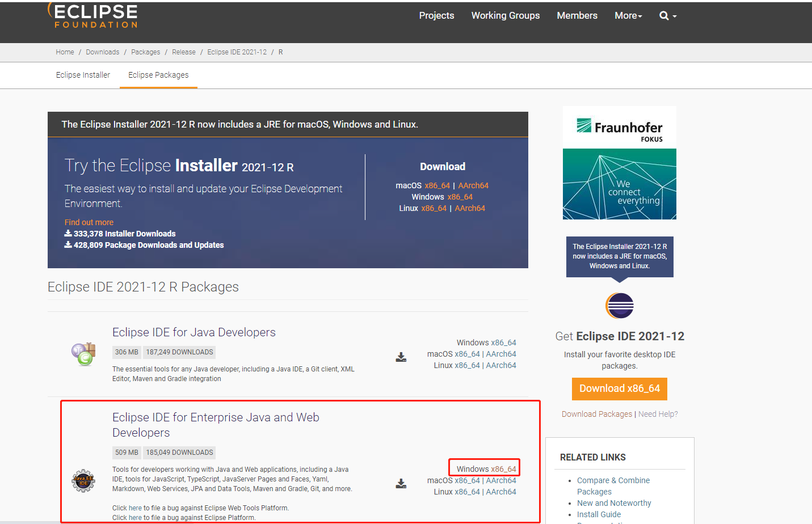This screenshot has width=812, height=524.
Task: Click the RELATED LINKS heading
Action: 593,457
